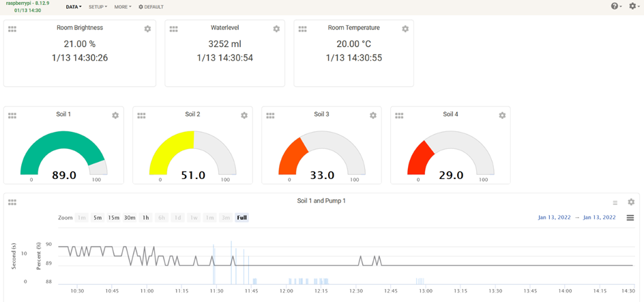
Task: Open the top-right global settings gear menu
Action: coord(633,6)
